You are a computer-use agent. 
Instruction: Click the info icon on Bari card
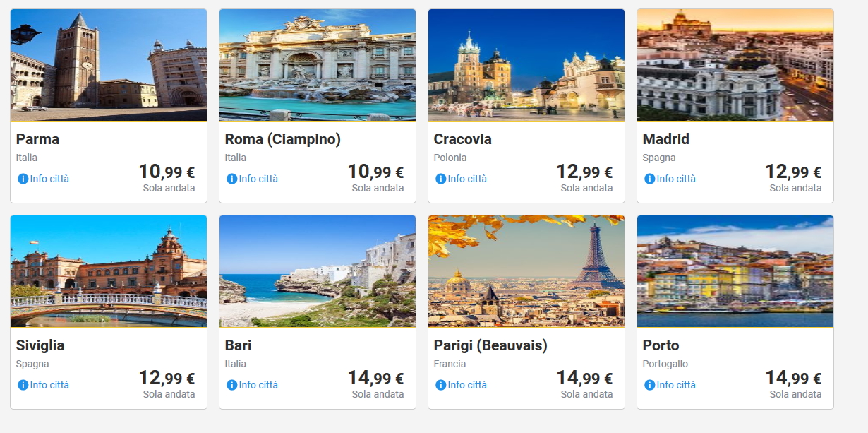point(231,385)
